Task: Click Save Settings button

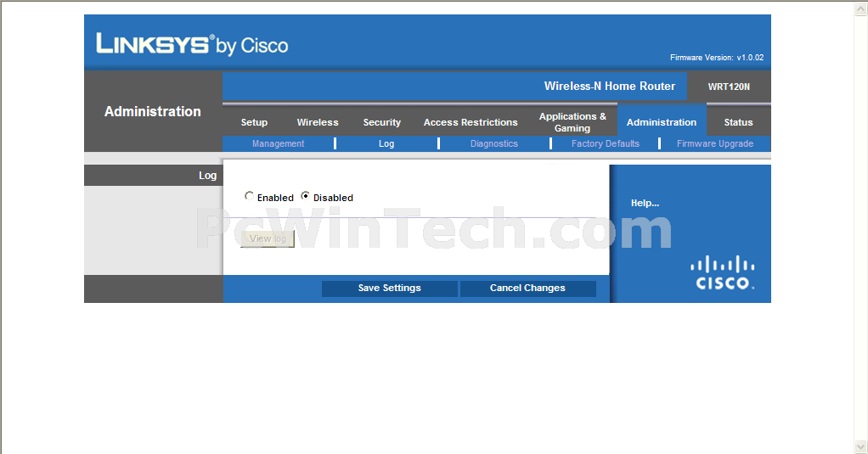Action: (389, 289)
